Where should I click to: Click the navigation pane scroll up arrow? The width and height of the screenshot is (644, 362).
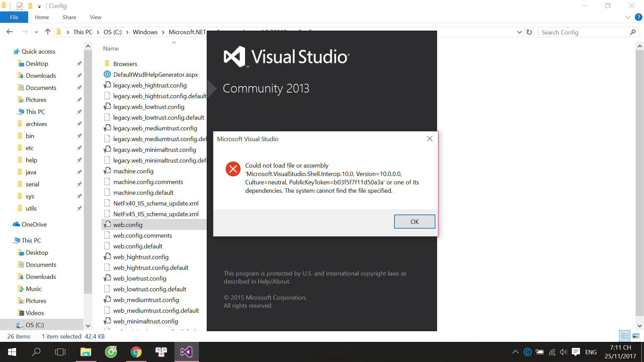88,46
